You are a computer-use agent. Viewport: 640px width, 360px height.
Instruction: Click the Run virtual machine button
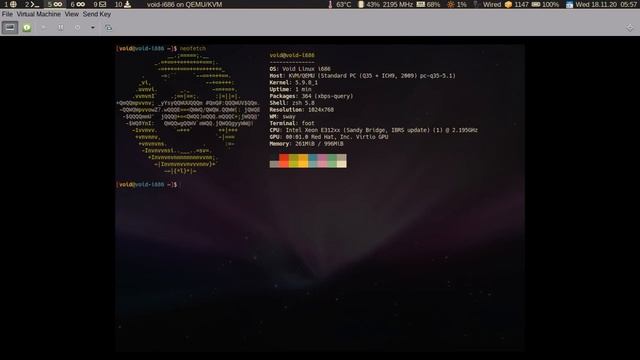tap(44, 28)
